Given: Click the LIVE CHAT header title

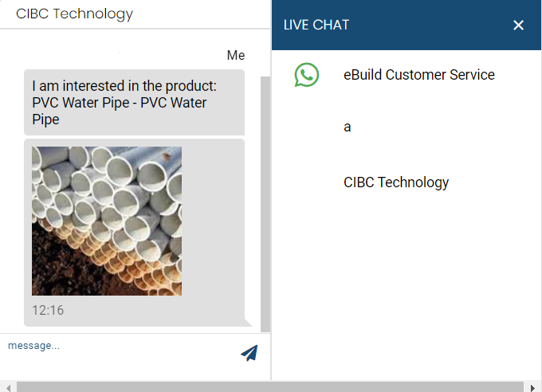Looking at the screenshot, I should pos(316,25).
